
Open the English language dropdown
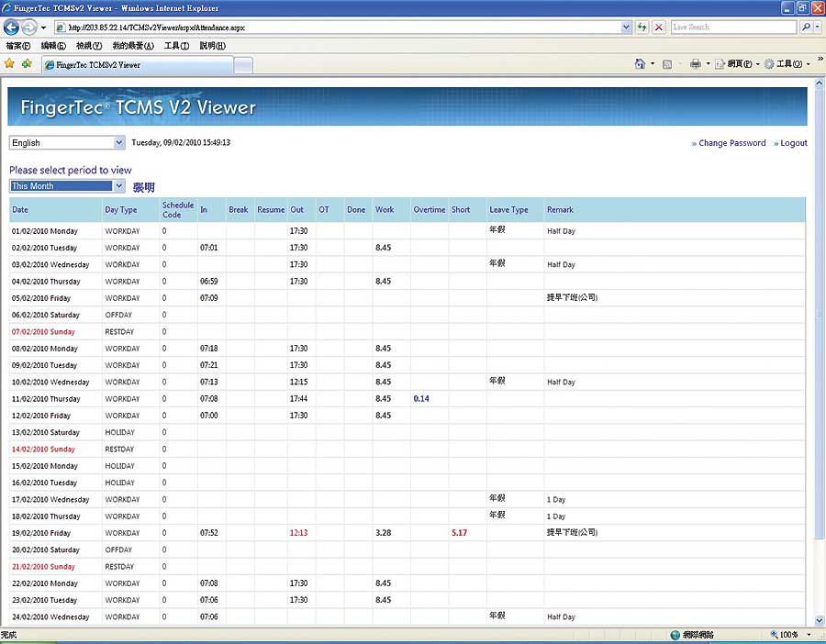67,143
